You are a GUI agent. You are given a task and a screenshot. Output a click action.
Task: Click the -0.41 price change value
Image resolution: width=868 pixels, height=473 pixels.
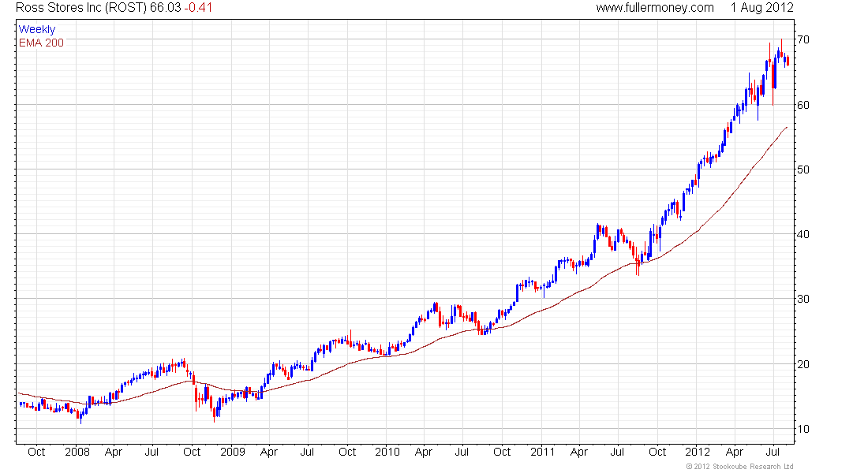[x=198, y=8]
